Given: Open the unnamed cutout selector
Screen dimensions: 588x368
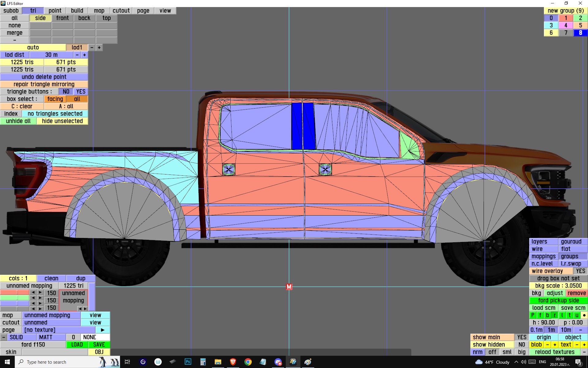Looking at the screenshot, I should pyautogui.click(x=51, y=323).
